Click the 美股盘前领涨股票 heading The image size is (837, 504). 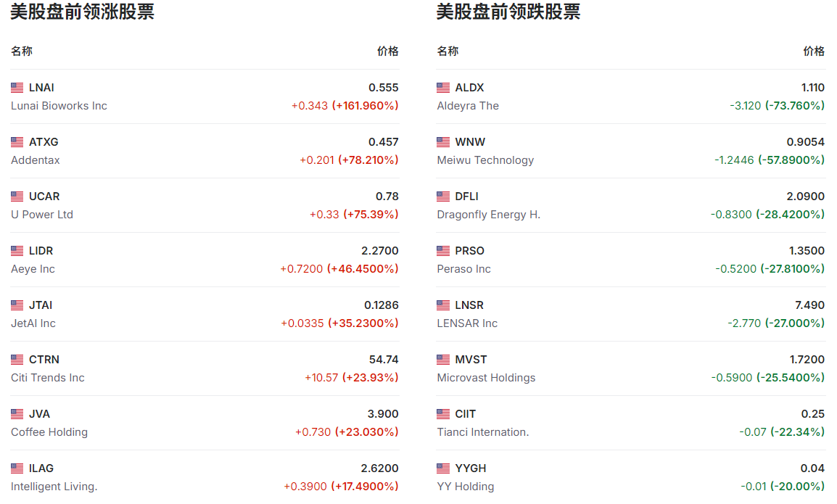click(82, 12)
